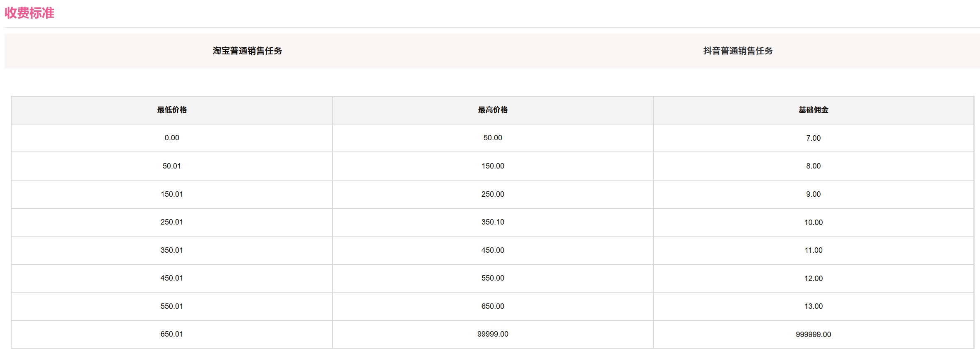Click the 550.00 maximum price cell
980x364 pixels.
pos(493,278)
